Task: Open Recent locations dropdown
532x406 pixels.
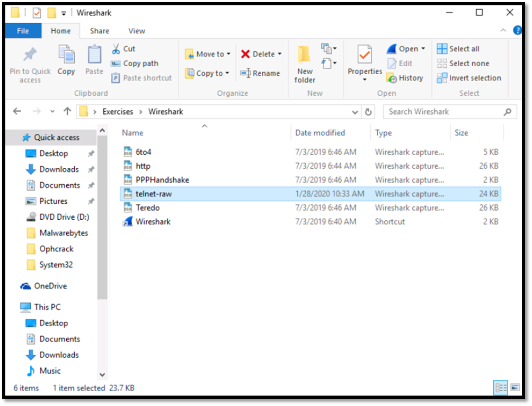Action: point(52,111)
